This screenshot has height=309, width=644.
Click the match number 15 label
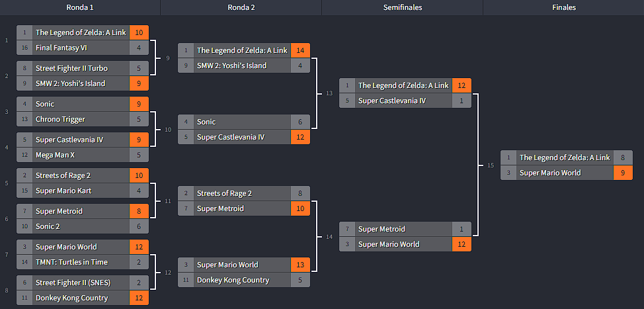point(490,165)
